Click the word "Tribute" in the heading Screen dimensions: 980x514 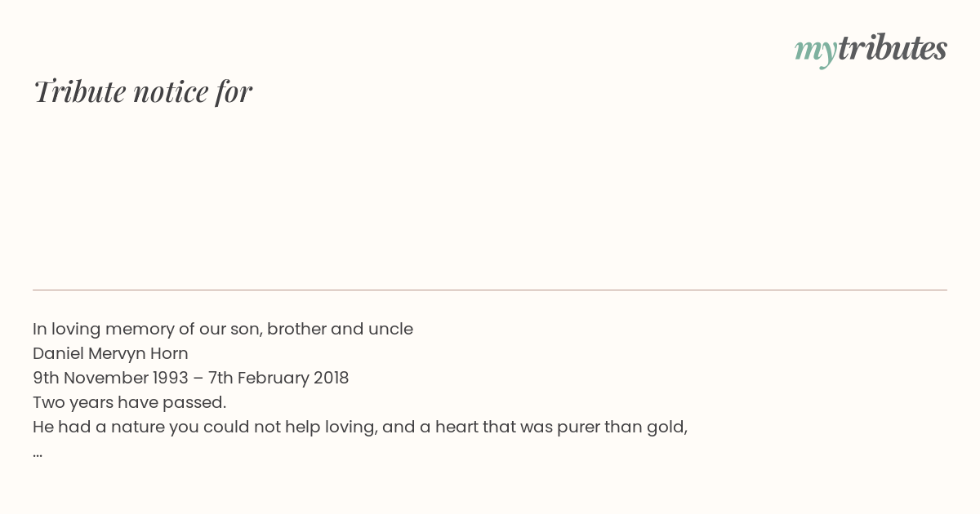tap(79, 91)
